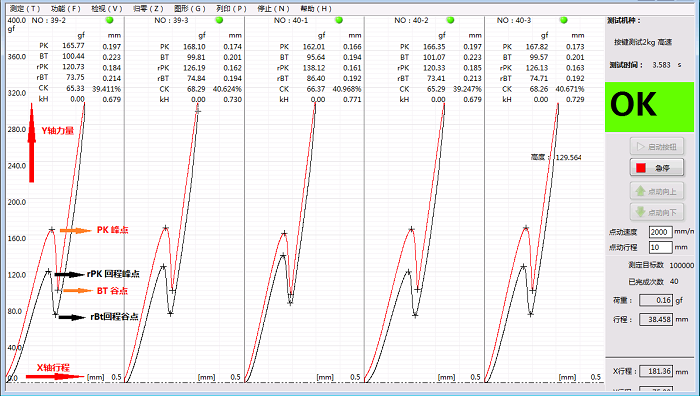This screenshot has width=700, height=396.
Task: Open the 测定(T) menu
Action: (x=25, y=8)
